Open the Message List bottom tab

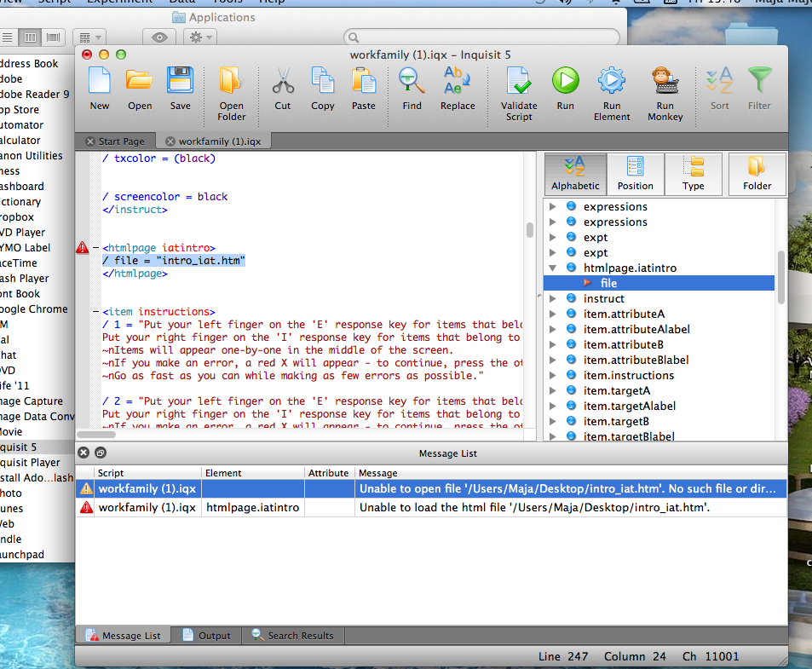click(x=124, y=636)
